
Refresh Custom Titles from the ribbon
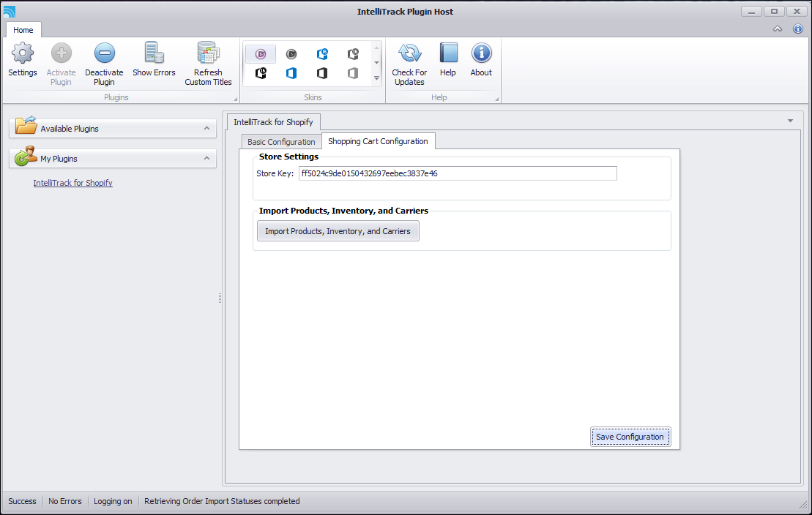(x=208, y=64)
